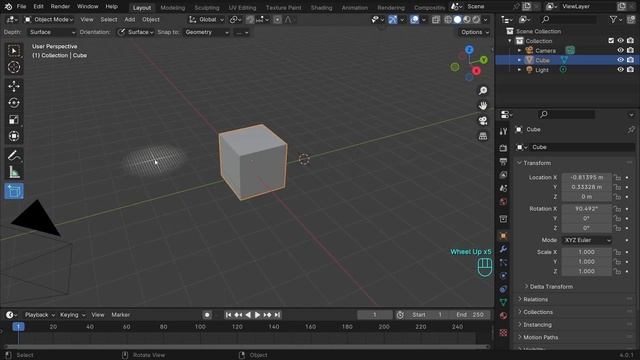Uncheck the Collection exclude checkbox
This screenshot has width=640, height=360.
pyautogui.click(x=611, y=40)
